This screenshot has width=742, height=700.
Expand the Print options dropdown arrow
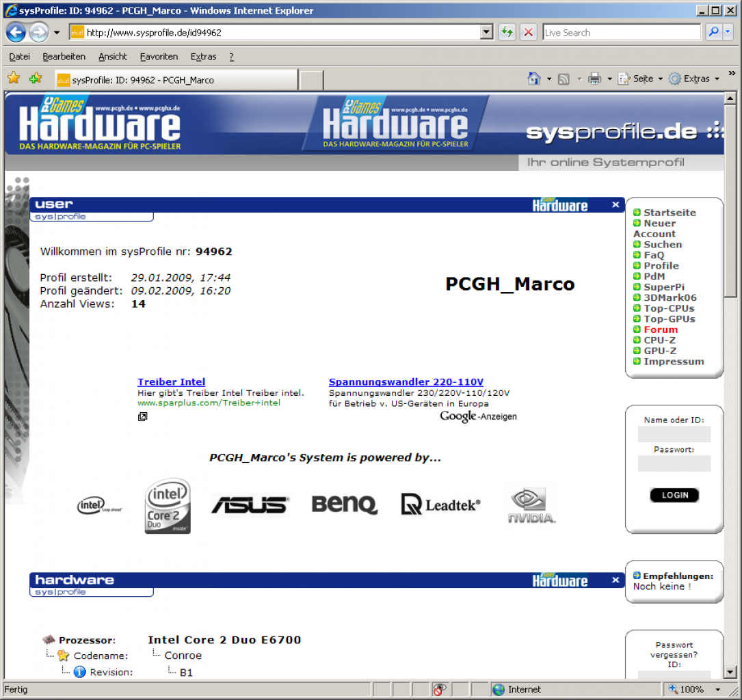(x=609, y=79)
